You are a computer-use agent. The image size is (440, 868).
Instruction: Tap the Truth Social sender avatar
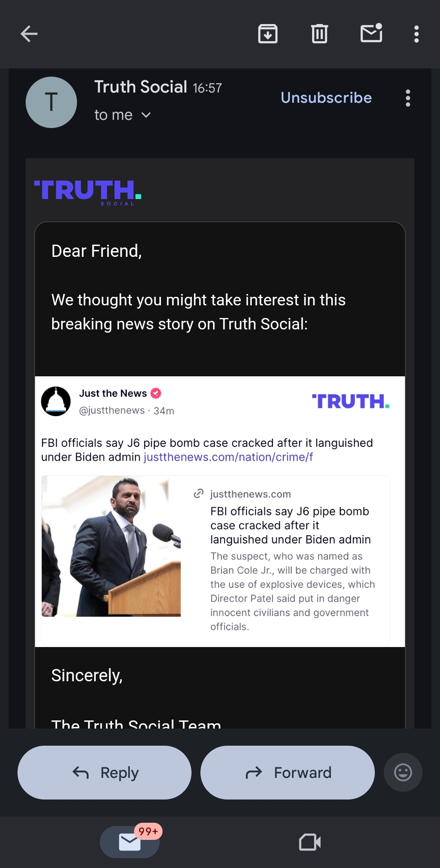tap(51, 102)
